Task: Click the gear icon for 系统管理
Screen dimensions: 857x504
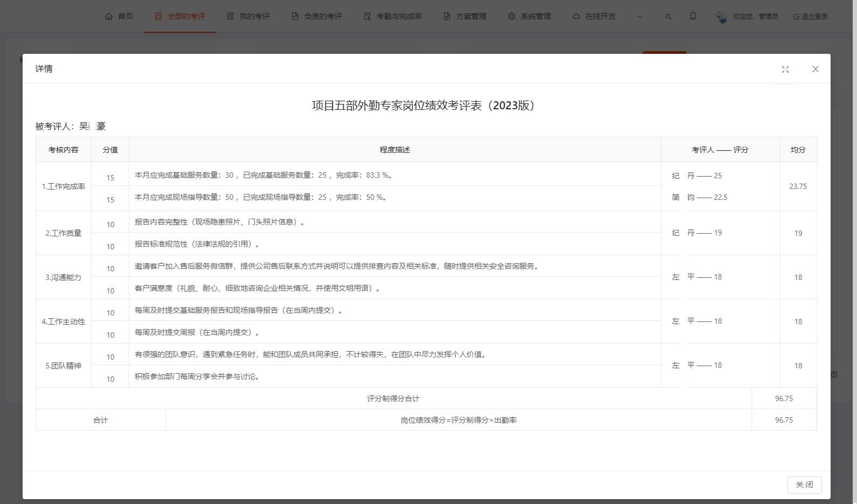Action: 511,16
